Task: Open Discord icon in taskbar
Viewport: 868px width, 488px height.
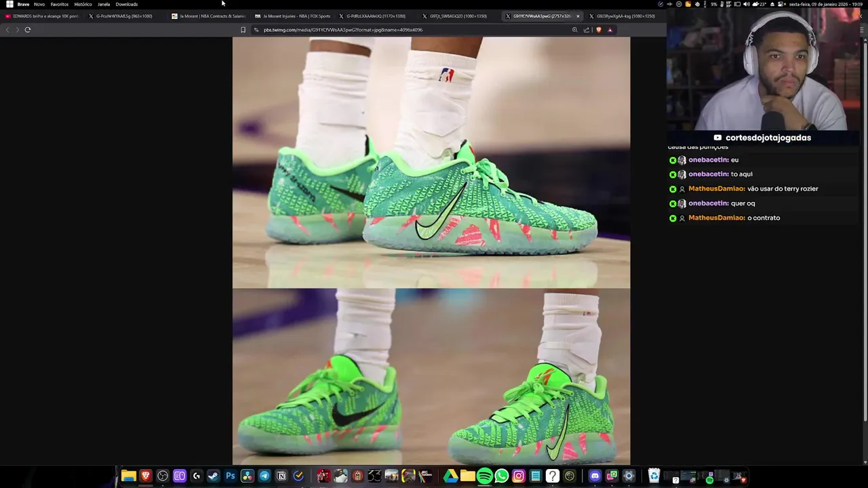Action: click(595, 476)
